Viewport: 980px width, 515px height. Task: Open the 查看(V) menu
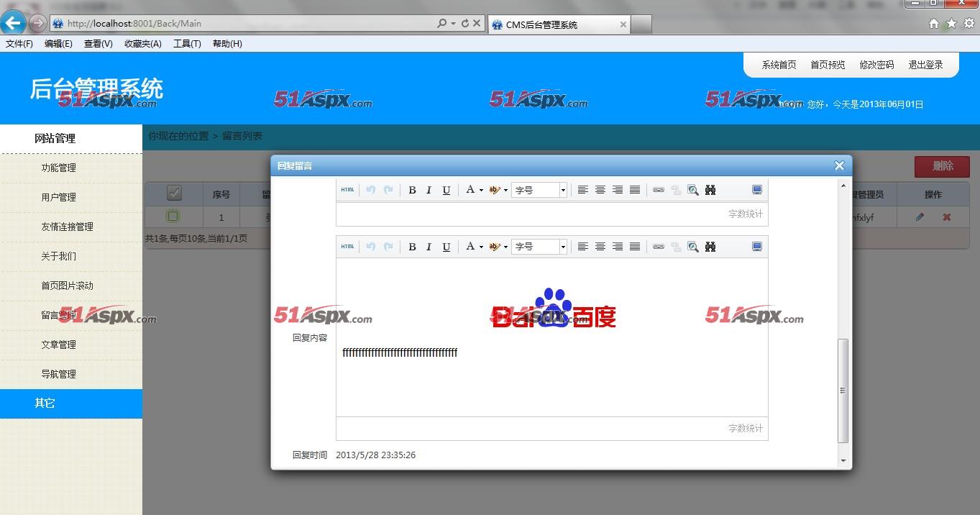99,44
